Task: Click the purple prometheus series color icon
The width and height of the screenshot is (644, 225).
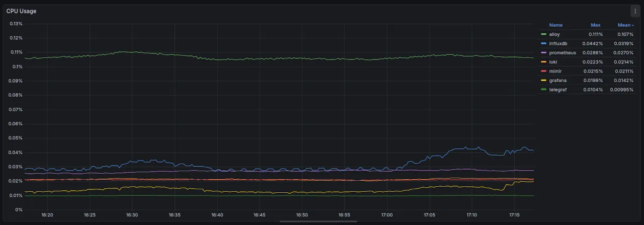Action: pos(543,53)
